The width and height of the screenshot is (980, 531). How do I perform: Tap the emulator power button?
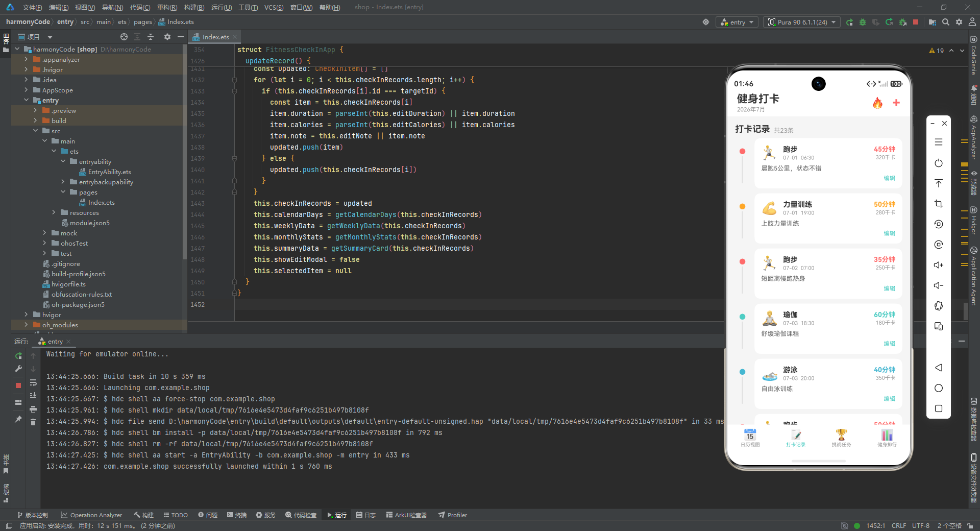click(x=939, y=163)
